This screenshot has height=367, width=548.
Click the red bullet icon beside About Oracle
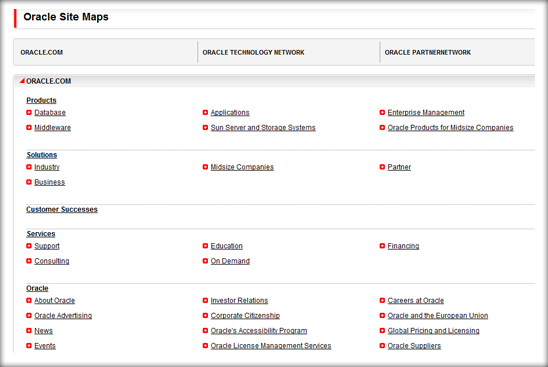[29, 301]
